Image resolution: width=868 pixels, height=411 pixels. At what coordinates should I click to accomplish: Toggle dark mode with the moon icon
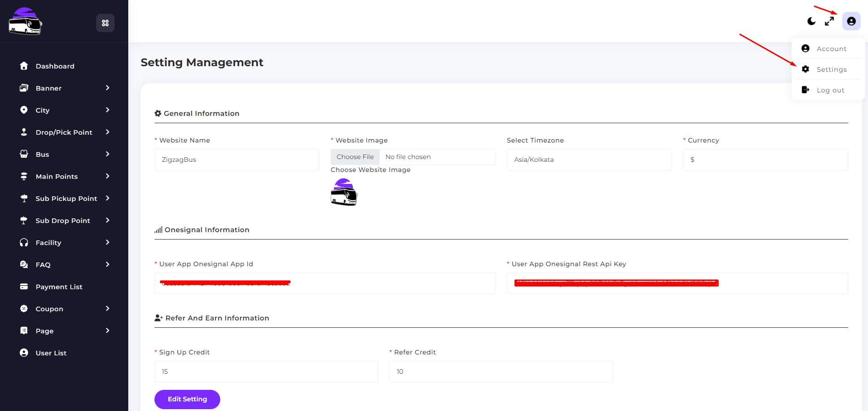click(x=811, y=21)
